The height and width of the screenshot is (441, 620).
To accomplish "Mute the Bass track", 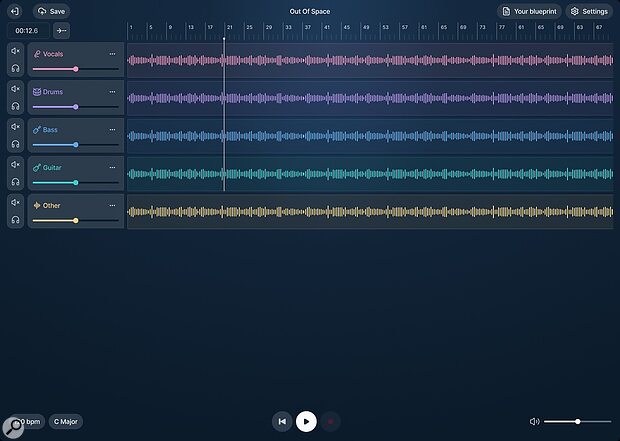I will [x=15, y=126].
